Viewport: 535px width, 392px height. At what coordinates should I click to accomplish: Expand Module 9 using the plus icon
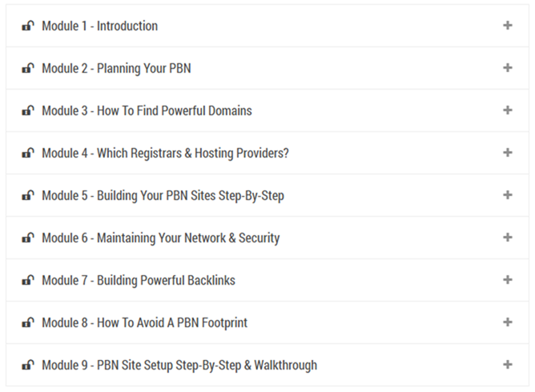point(507,365)
